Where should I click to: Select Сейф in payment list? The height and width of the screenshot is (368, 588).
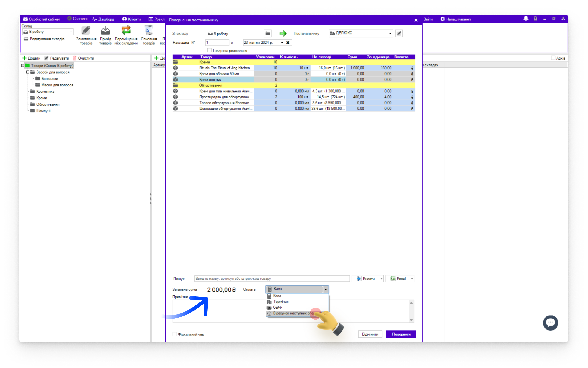tap(297, 308)
